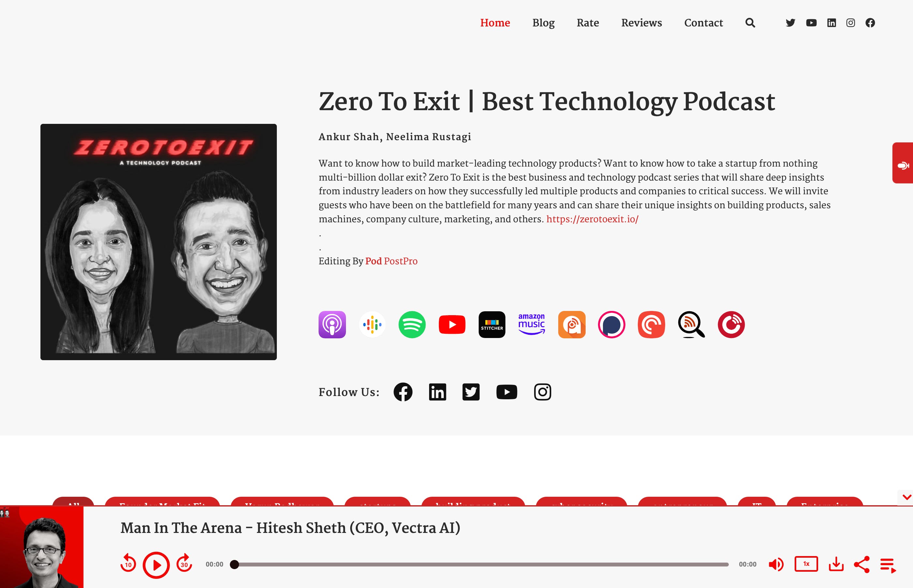Click the YouTube podcast icon
The image size is (913, 588).
coord(451,325)
